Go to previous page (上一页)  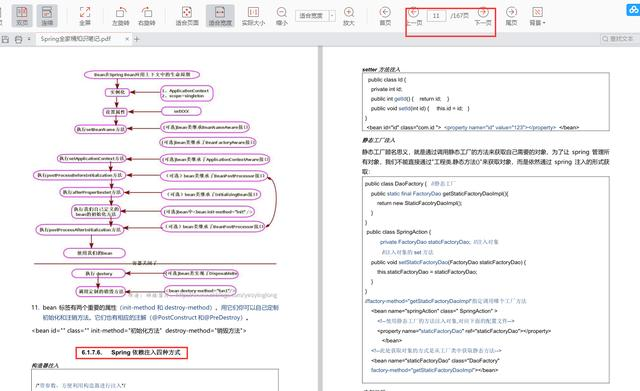[x=414, y=17]
